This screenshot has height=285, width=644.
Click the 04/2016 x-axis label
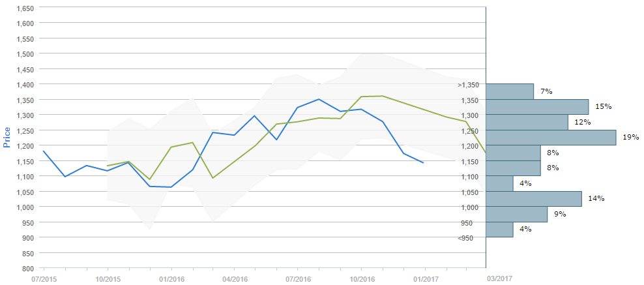click(x=235, y=278)
